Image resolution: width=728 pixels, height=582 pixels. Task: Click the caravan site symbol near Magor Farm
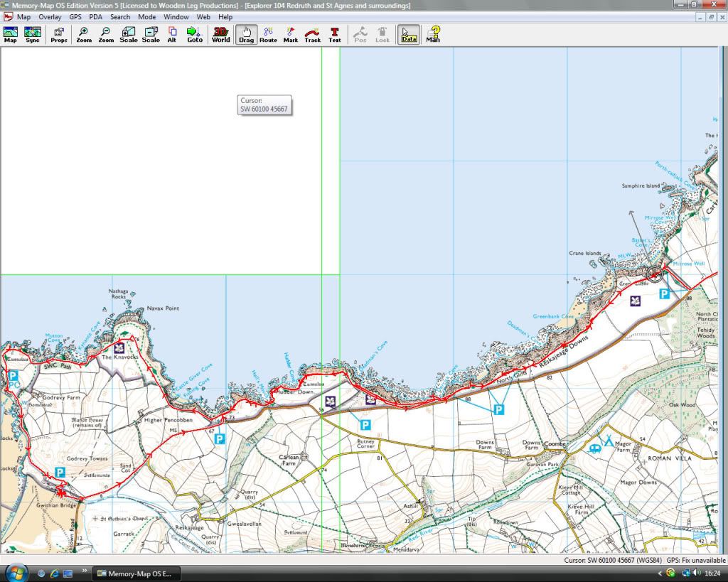(595, 448)
